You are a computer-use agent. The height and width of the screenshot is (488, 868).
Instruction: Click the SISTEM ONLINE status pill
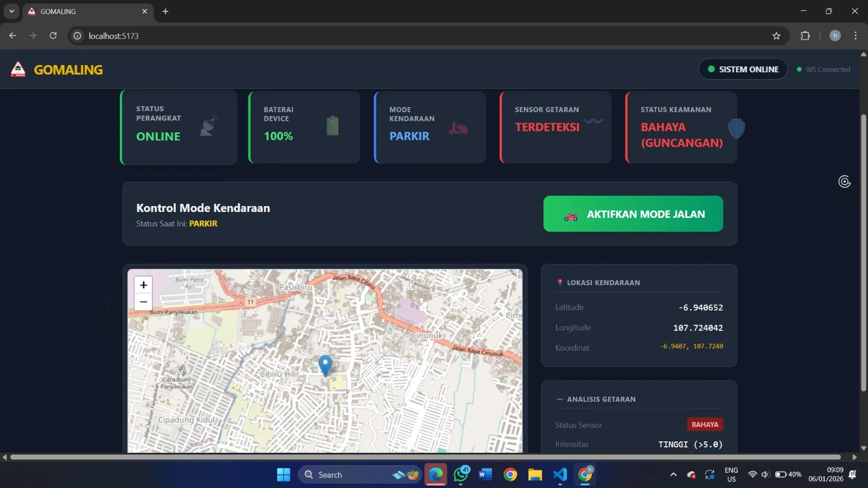(743, 69)
